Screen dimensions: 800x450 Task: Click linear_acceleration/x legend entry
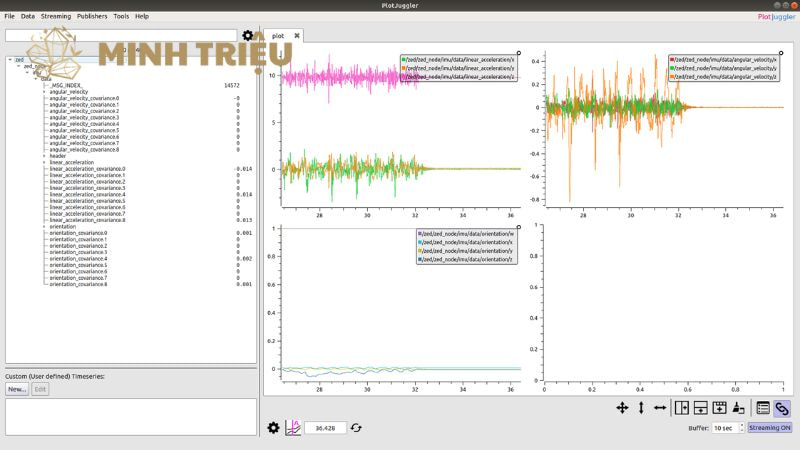(x=459, y=60)
